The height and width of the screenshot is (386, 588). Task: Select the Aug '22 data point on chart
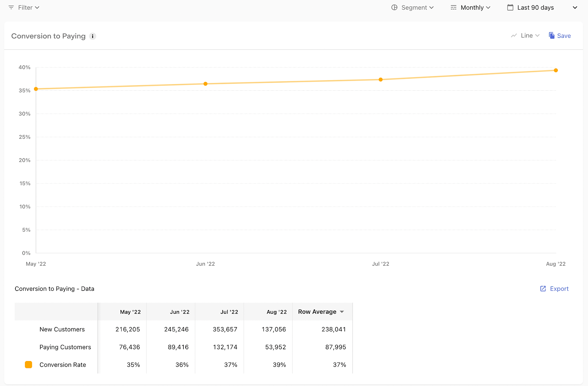[556, 70]
